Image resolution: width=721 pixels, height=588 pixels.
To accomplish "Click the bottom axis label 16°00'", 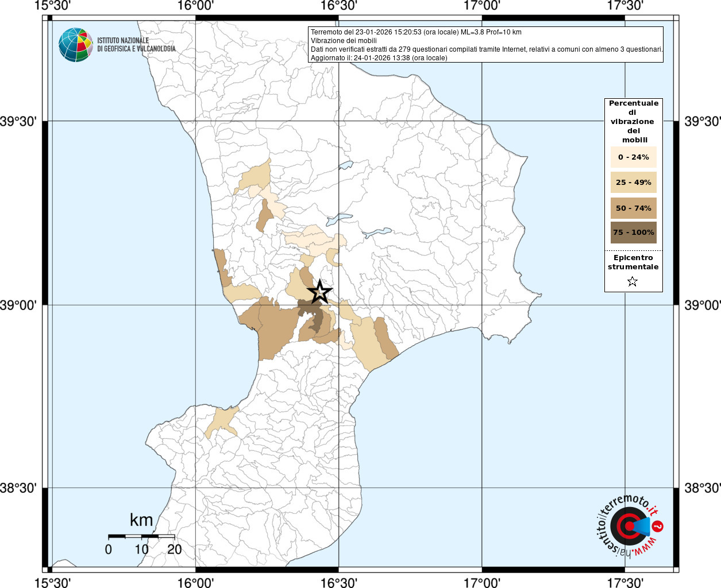I will coord(195,582).
